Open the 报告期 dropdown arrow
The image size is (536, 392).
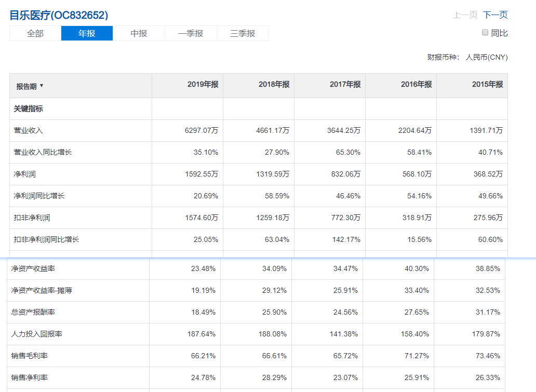pos(42,86)
